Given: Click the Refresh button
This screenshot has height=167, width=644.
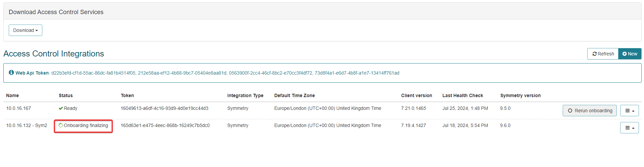Looking at the screenshot, I should tap(603, 54).
